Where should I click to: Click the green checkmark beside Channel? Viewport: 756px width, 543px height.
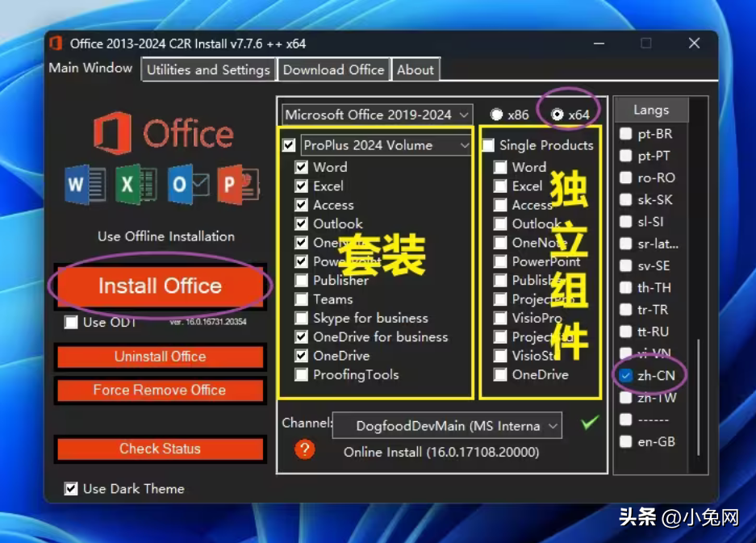coord(590,423)
